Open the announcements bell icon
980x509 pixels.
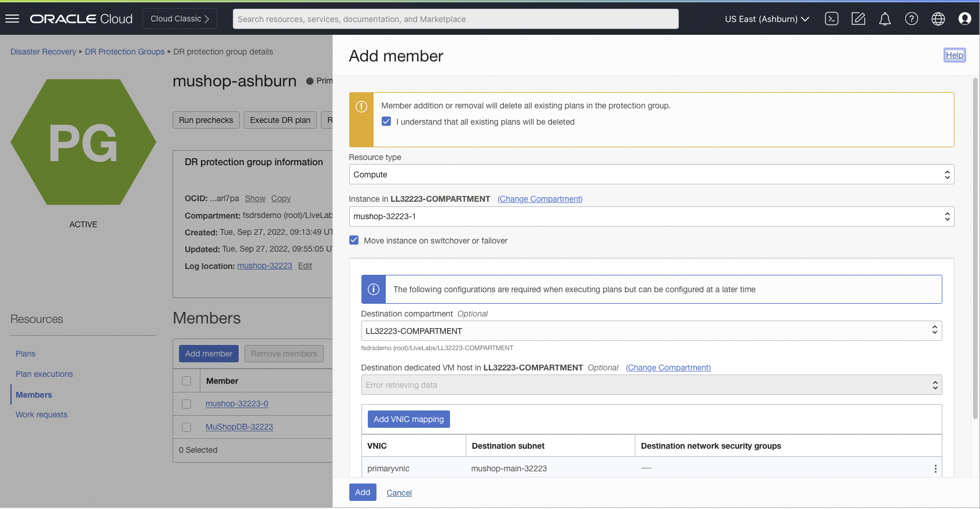(x=884, y=19)
